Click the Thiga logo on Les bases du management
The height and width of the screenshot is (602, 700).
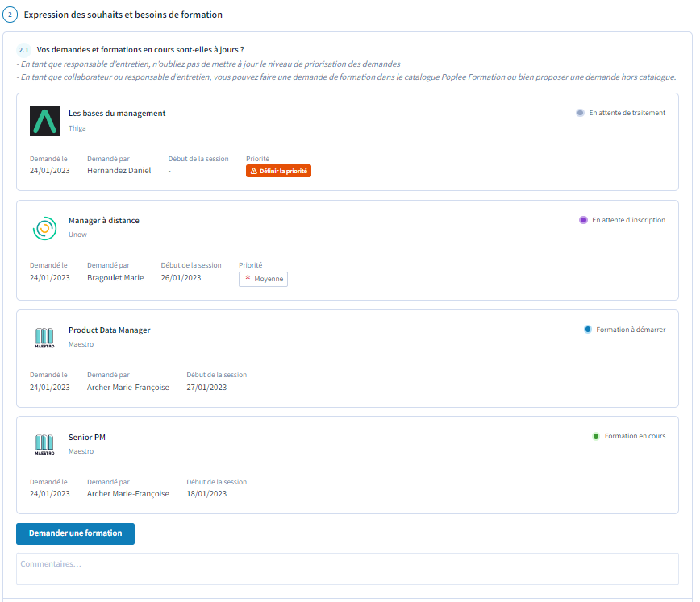pyautogui.click(x=44, y=121)
